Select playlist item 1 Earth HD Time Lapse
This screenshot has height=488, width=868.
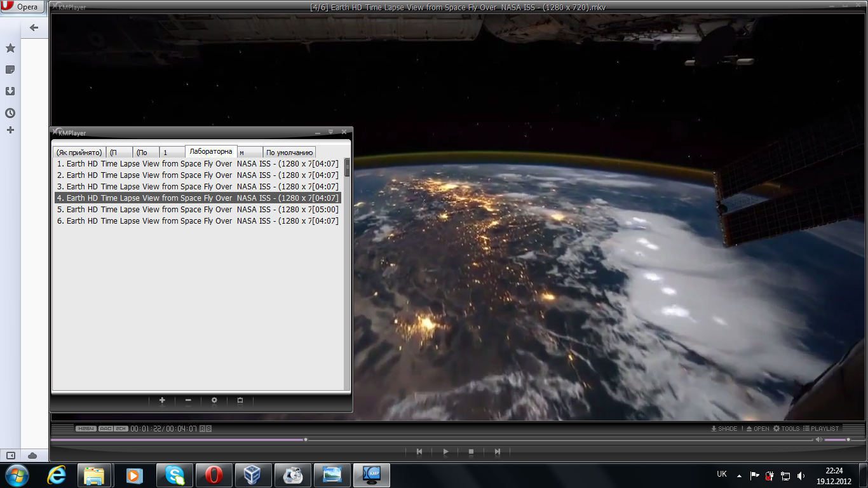point(198,164)
